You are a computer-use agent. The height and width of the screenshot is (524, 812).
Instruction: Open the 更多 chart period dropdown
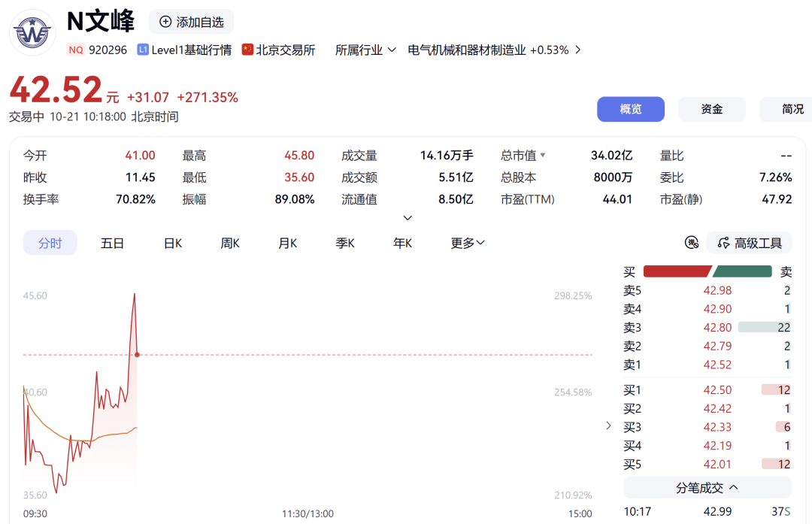(x=468, y=243)
